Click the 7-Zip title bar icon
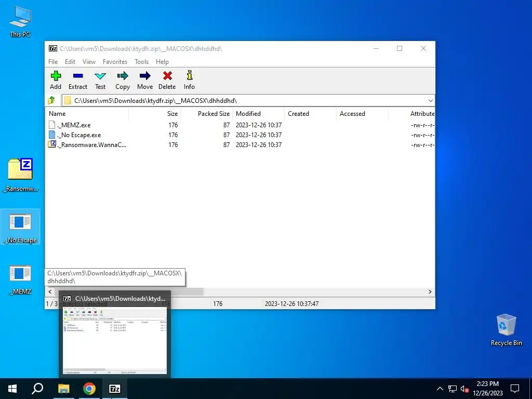This screenshot has height=399, width=532. pos(53,48)
